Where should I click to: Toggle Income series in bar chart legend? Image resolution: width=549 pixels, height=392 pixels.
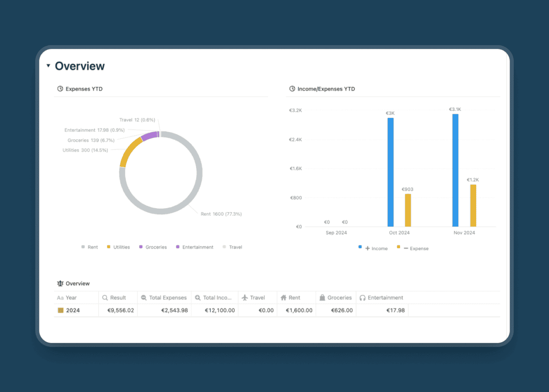tap(376, 248)
